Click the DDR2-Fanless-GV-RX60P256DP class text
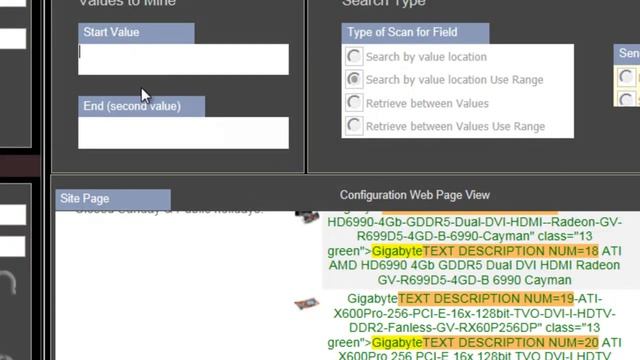 click(474, 327)
